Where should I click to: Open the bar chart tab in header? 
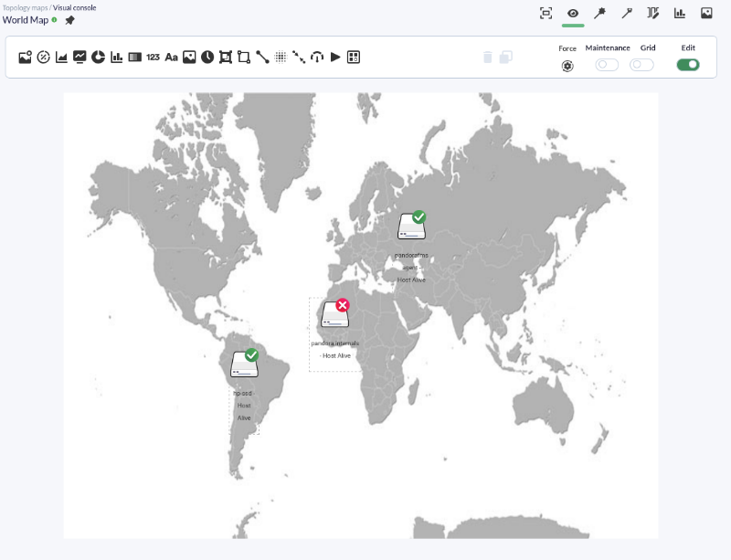[680, 14]
